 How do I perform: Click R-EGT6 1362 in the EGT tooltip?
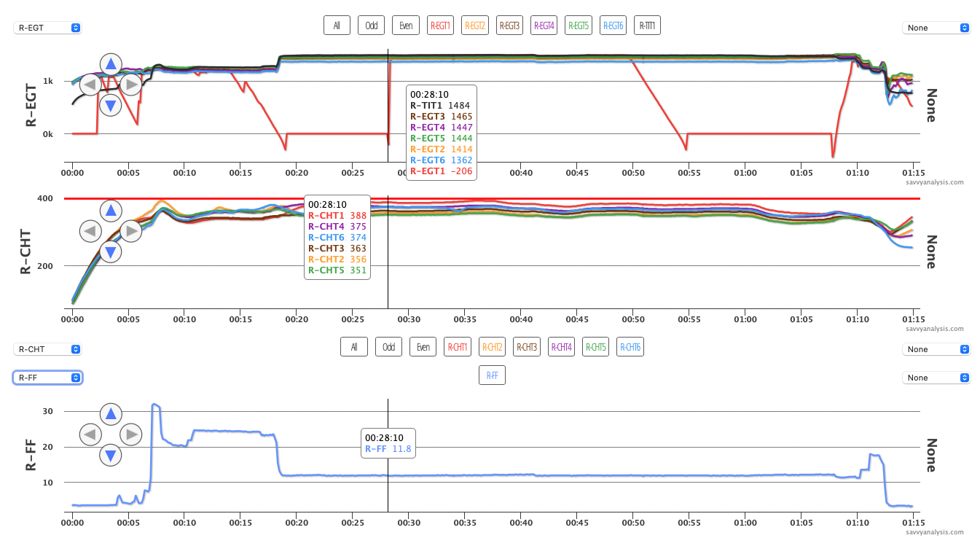(x=442, y=160)
